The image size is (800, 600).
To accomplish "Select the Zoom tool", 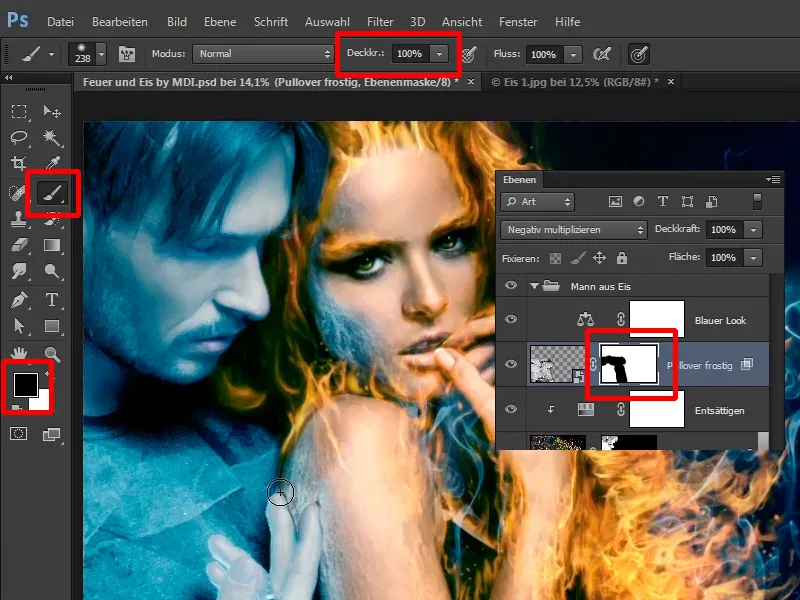I will tap(52, 353).
